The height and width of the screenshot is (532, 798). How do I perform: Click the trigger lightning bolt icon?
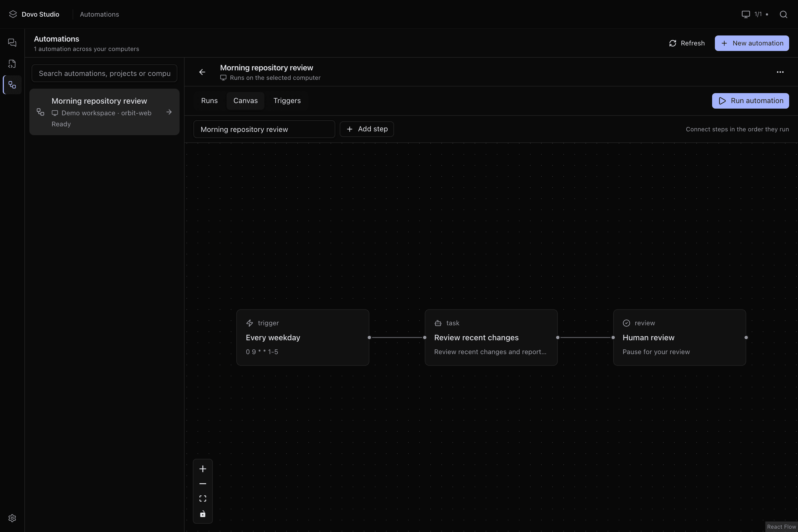250,323
